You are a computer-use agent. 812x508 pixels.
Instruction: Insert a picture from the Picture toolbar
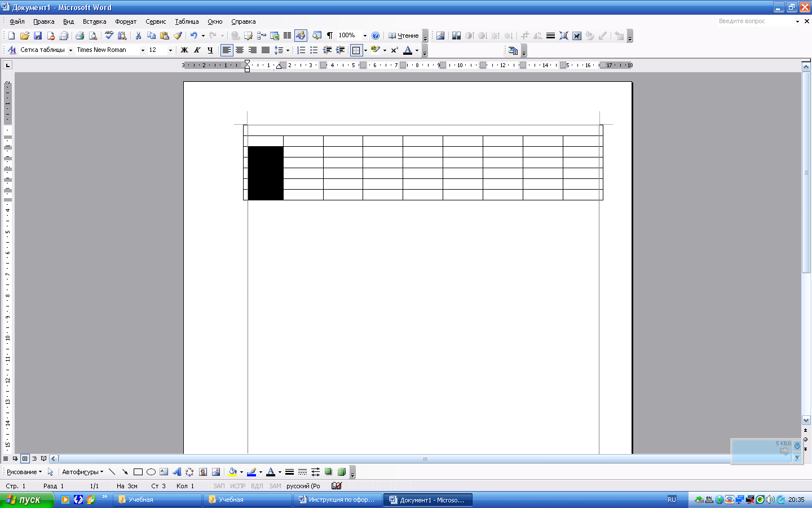click(440, 36)
